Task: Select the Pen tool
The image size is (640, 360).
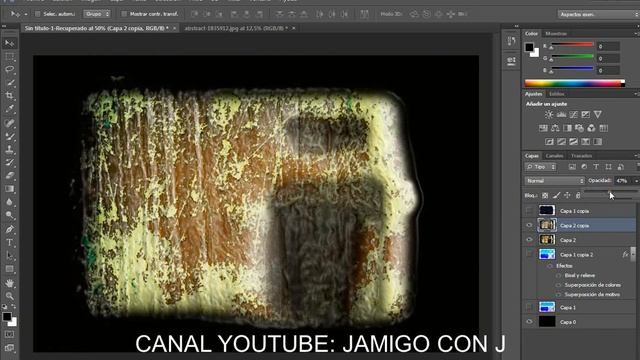Action: 10,229
